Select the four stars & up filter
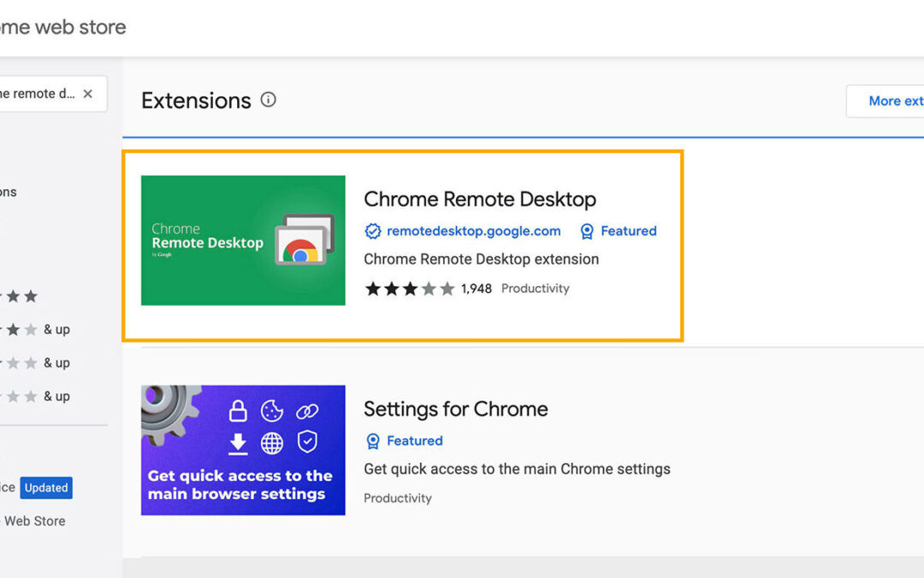924x578 pixels. pos(34,330)
